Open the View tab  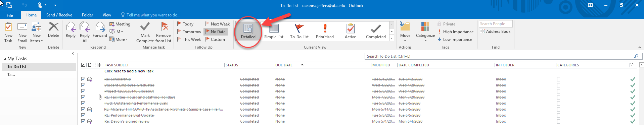pos(107,15)
